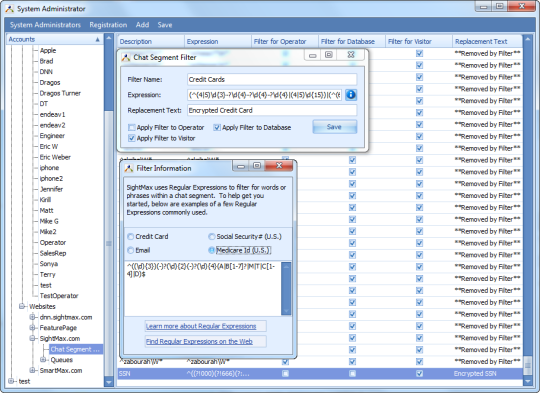Open the System Administrators menu
The image size is (540, 393).
click(x=45, y=25)
